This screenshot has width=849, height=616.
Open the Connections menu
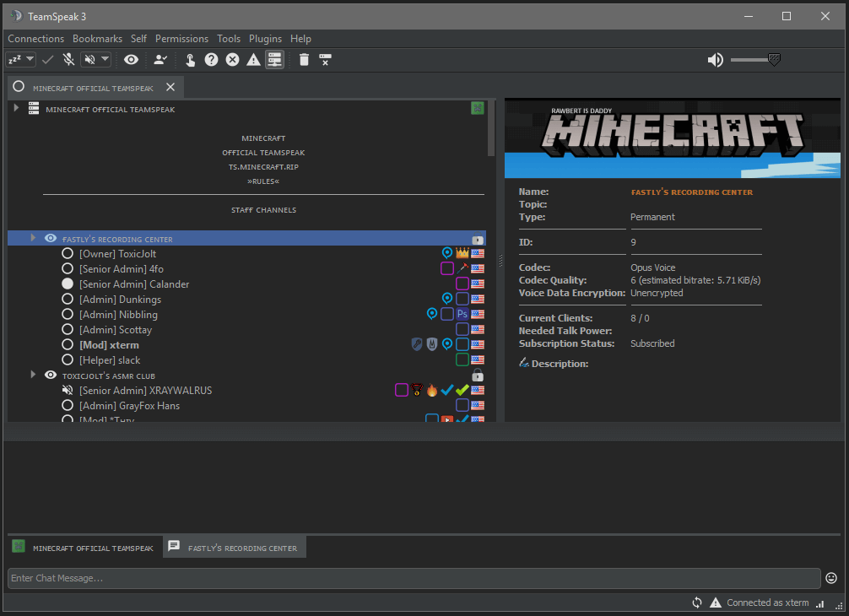coord(35,39)
